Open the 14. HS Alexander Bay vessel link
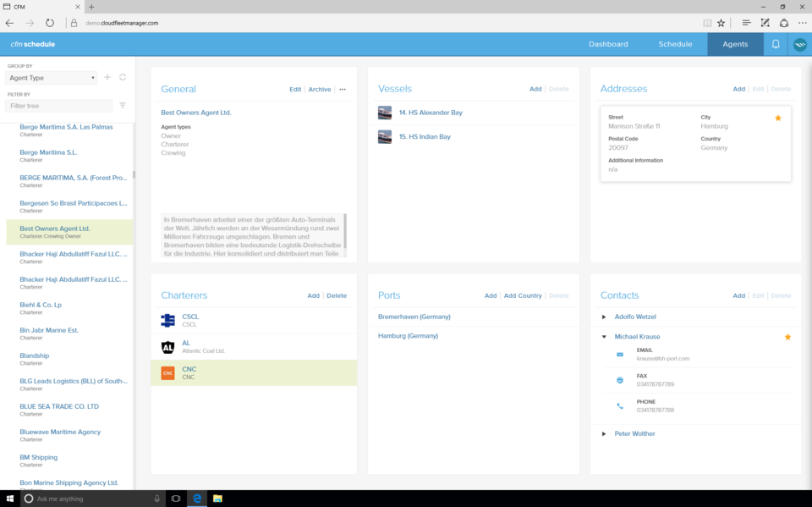This screenshot has height=507, width=812. pyautogui.click(x=431, y=113)
